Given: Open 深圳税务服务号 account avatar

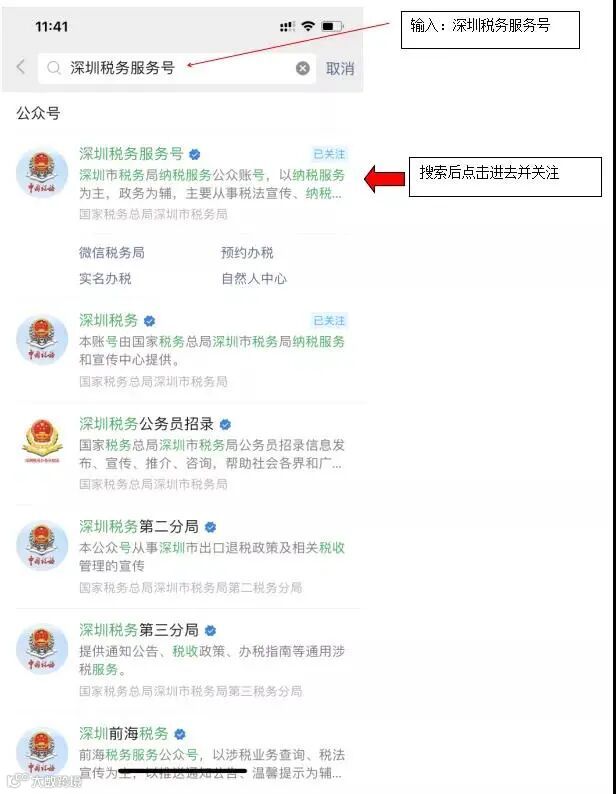Looking at the screenshot, I should coord(42,173).
